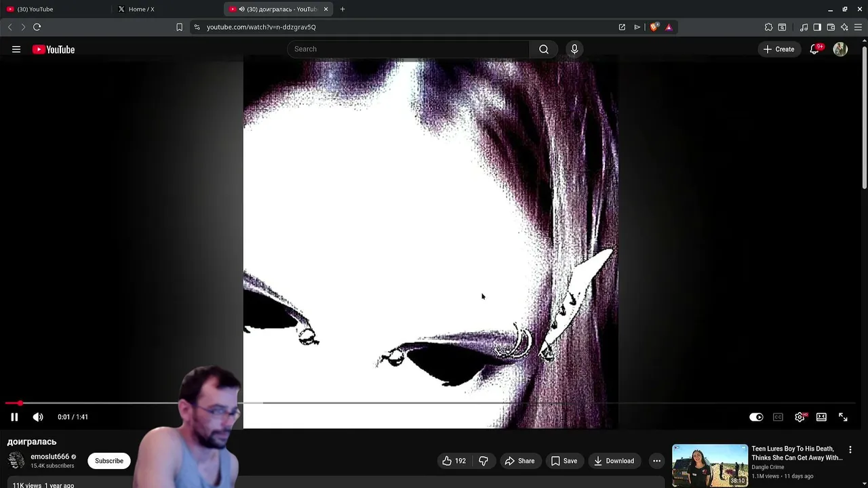Click the Dangle Crime channel name

[x=768, y=467]
